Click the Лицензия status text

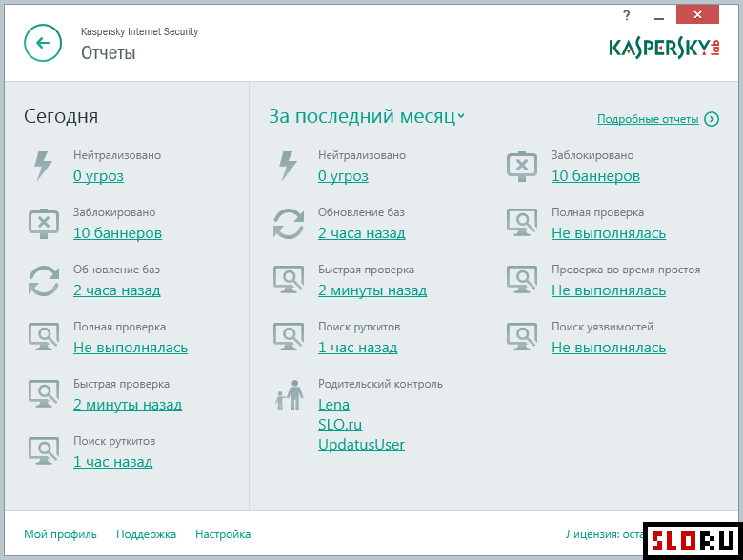coord(604,534)
